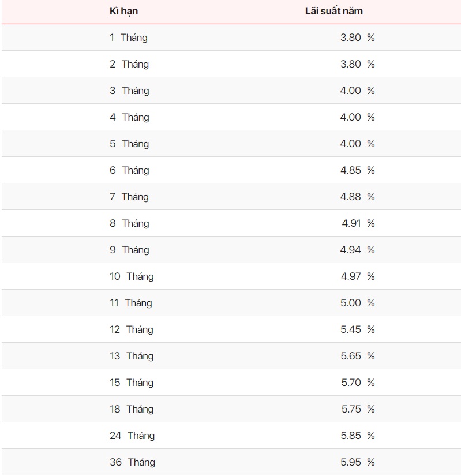Click the 3.80 % rate for 2 Tháng
The height and width of the screenshot is (476, 461).
(357, 64)
